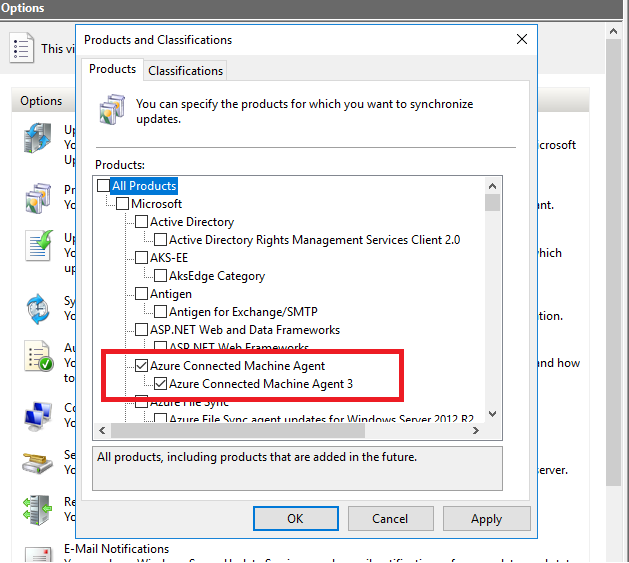Screen dimensions: 629x563
Task: Click the products list horizontal scrollbar thumb
Action: tap(238, 431)
